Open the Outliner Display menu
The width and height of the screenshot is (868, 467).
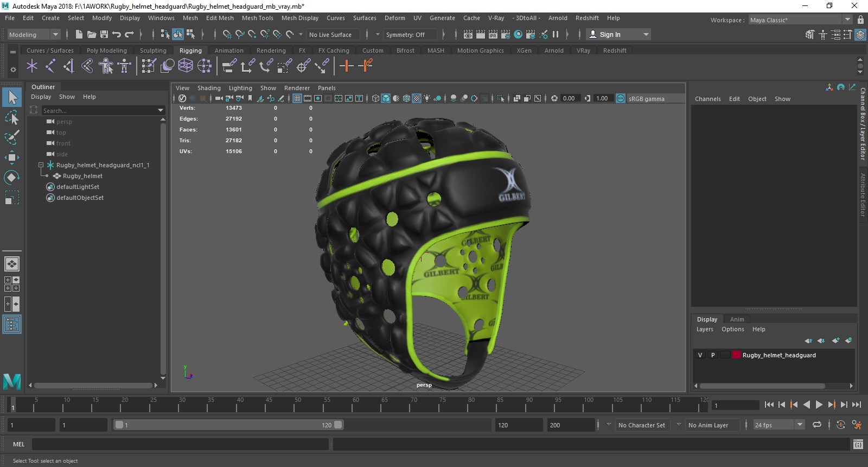pos(41,97)
